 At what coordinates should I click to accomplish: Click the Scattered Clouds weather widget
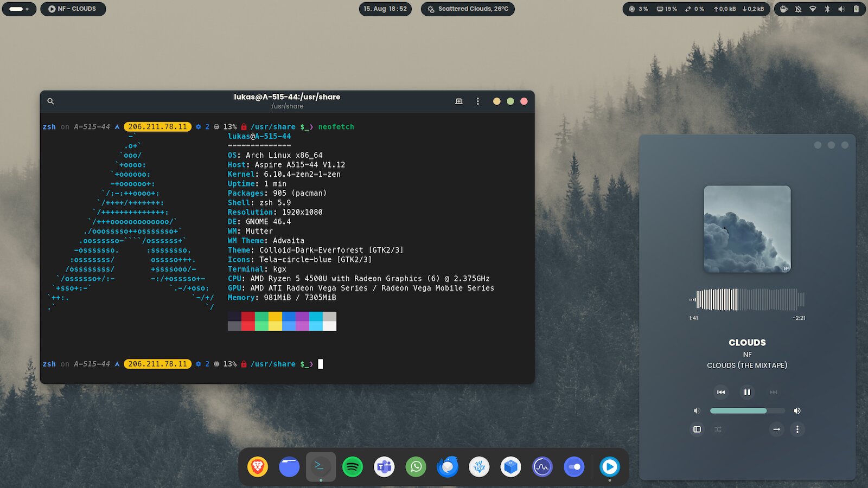pyautogui.click(x=468, y=9)
